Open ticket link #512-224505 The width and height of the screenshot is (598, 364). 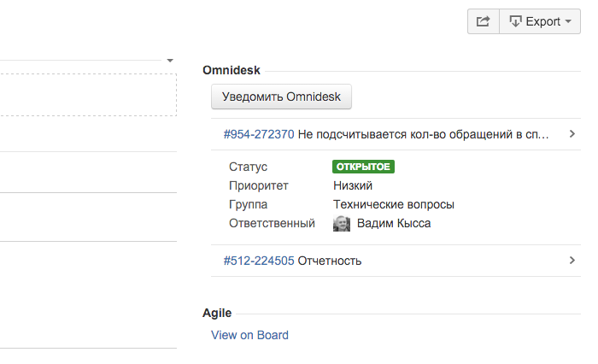coord(259,261)
